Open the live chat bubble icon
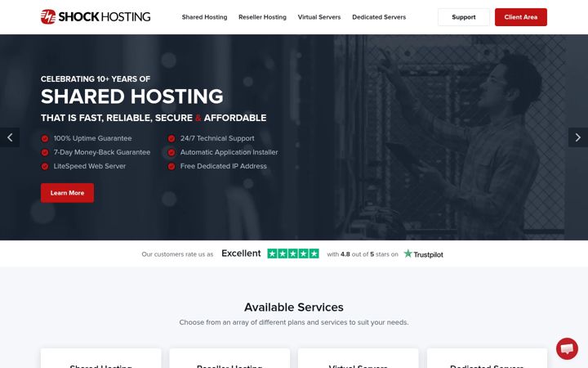 (x=567, y=348)
